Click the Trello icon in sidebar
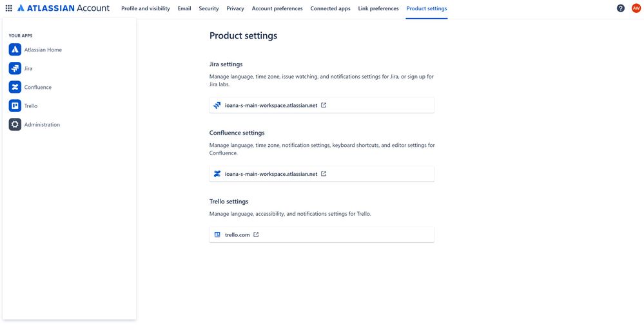The width and height of the screenshot is (644, 333). pos(15,106)
